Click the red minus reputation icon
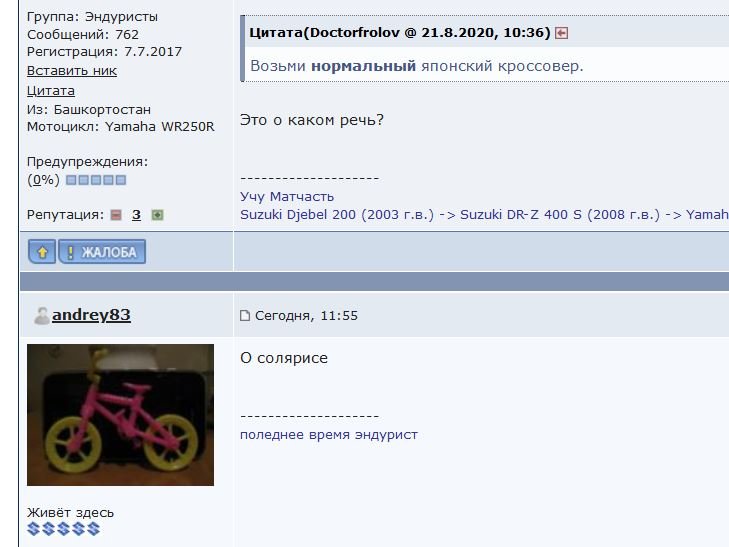 click(116, 215)
